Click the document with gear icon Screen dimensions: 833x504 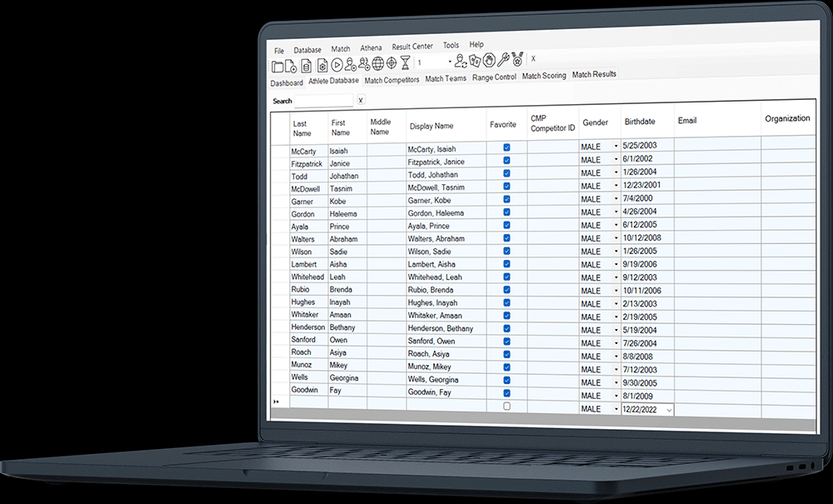click(322, 65)
